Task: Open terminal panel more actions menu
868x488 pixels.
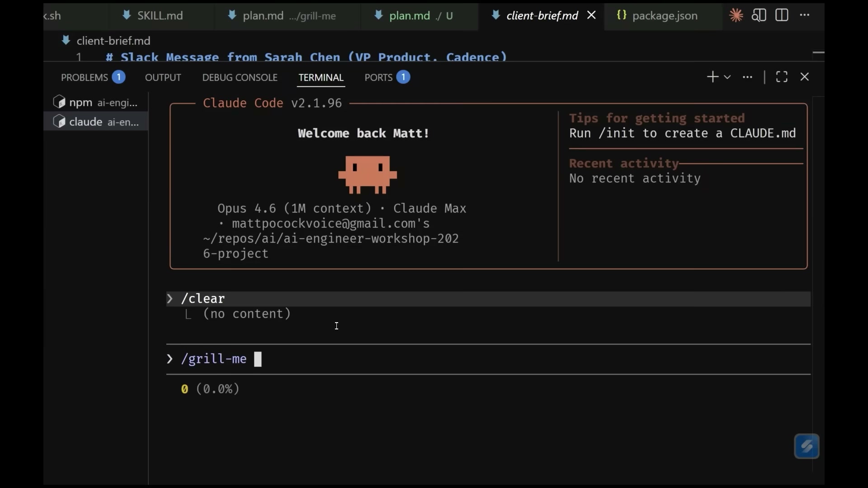Action: click(x=748, y=77)
